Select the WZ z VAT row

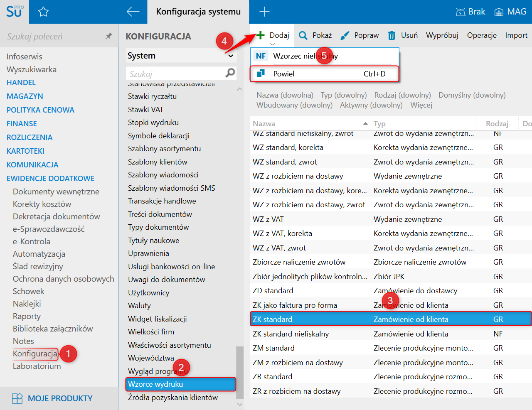point(391,219)
